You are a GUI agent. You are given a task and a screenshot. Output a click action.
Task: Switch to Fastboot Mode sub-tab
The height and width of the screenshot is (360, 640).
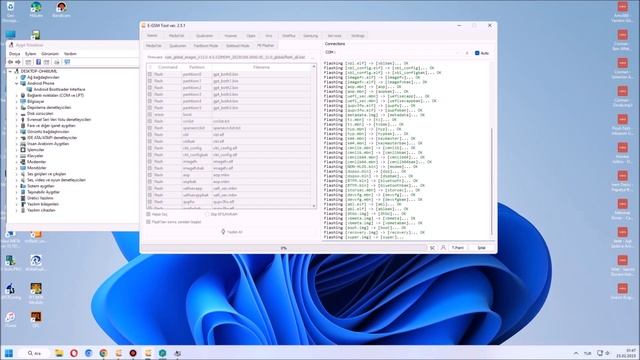click(206, 46)
